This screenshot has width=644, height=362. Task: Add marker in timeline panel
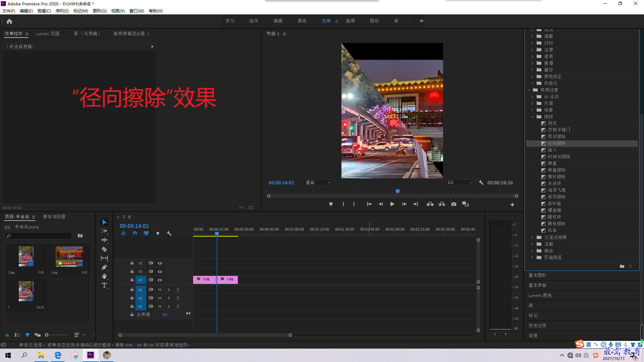pos(158,233)
